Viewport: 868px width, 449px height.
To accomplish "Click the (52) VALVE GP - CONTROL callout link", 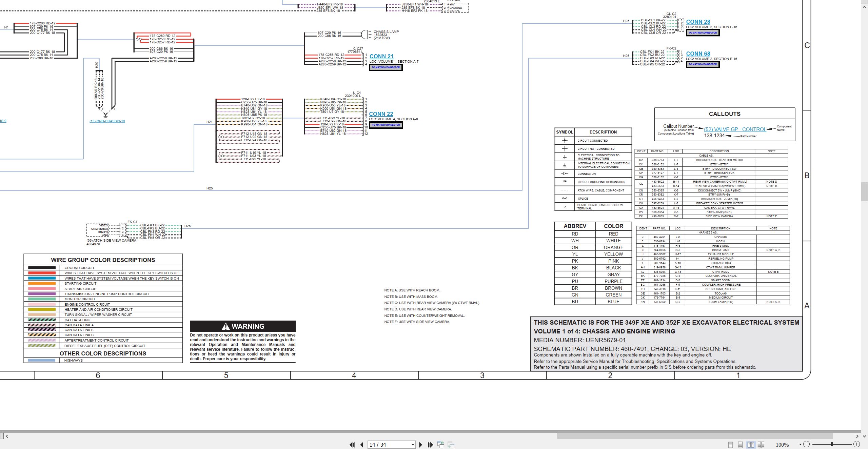I will [735, 129].
